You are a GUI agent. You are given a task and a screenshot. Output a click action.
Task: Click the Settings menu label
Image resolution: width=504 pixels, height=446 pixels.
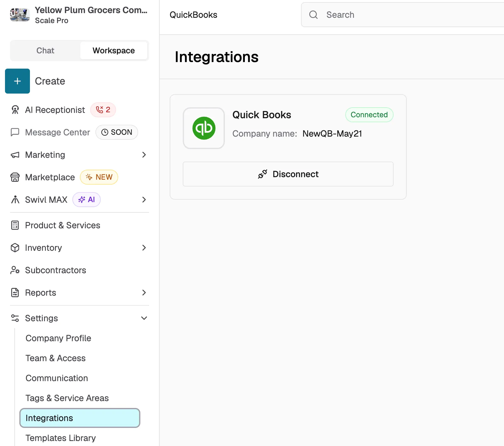[x=41, y=318]
